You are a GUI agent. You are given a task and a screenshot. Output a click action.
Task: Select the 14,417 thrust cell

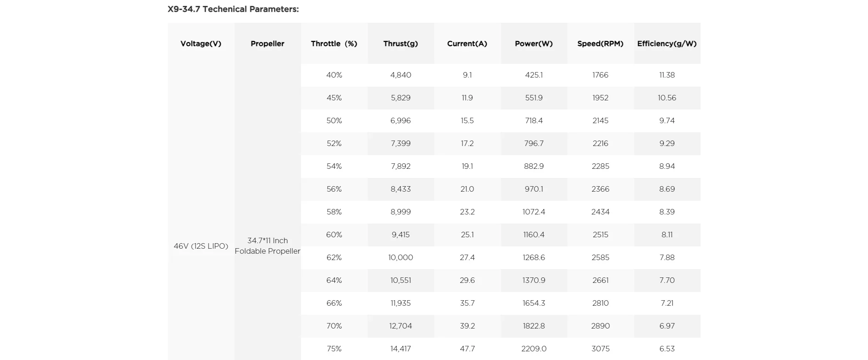tap(400, 349)
